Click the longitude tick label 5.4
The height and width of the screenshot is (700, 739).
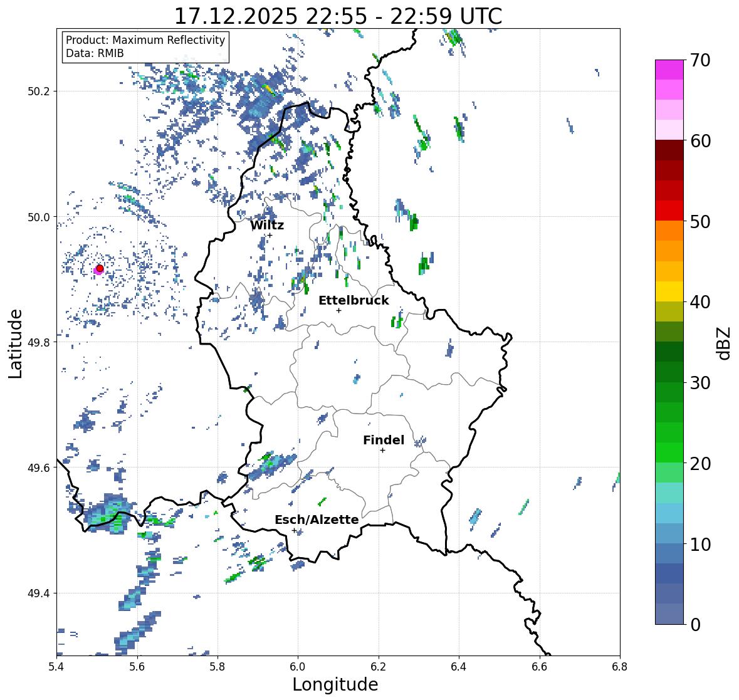point(56,666)
